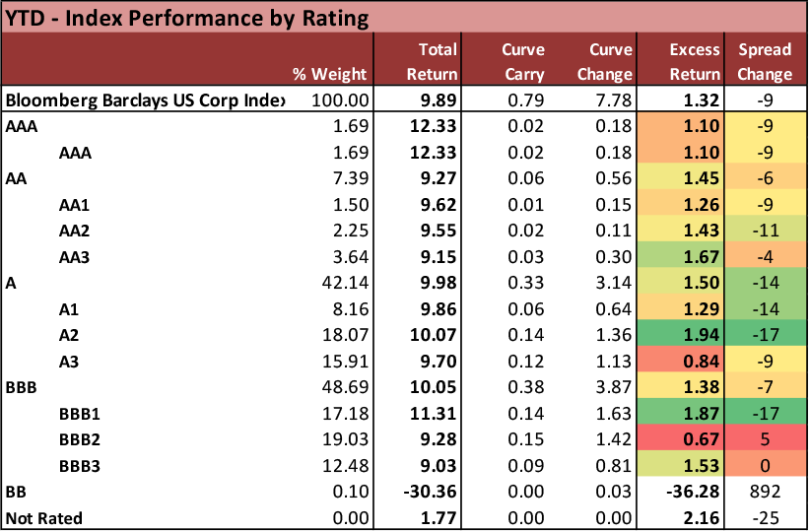Select the "Curve Change" column header
810x532 pixels.
(x=610, y=61)
